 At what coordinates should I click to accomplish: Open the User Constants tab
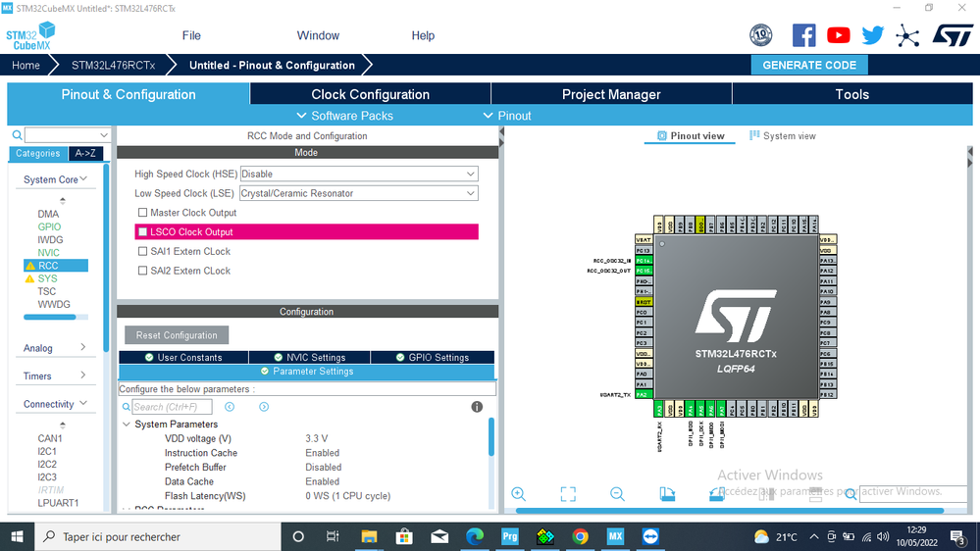pos(183,357)
